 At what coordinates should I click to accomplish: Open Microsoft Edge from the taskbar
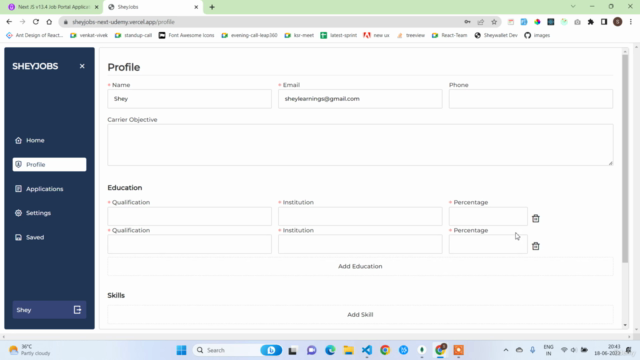coord(330,350)
